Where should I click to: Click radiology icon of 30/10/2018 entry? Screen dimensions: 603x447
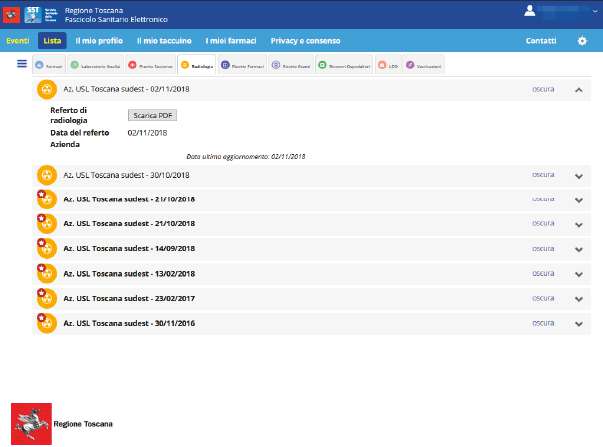tap(47, 175)
